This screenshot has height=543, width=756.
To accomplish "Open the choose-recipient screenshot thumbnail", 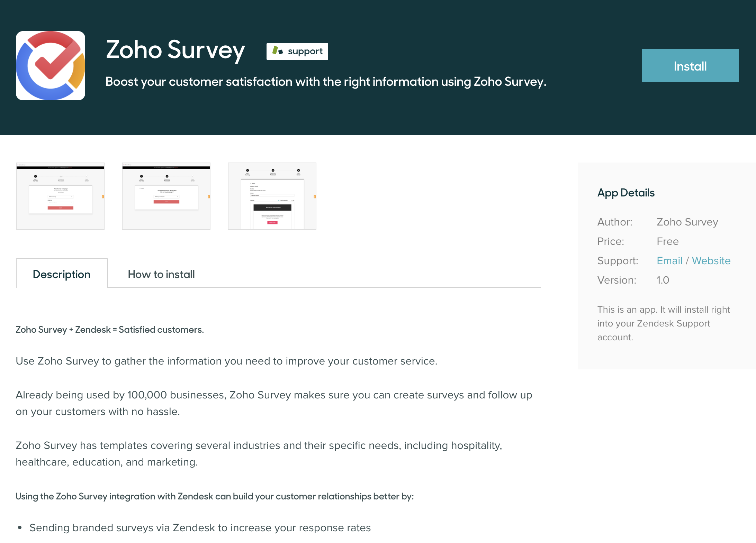I will [x=166, y=196].
